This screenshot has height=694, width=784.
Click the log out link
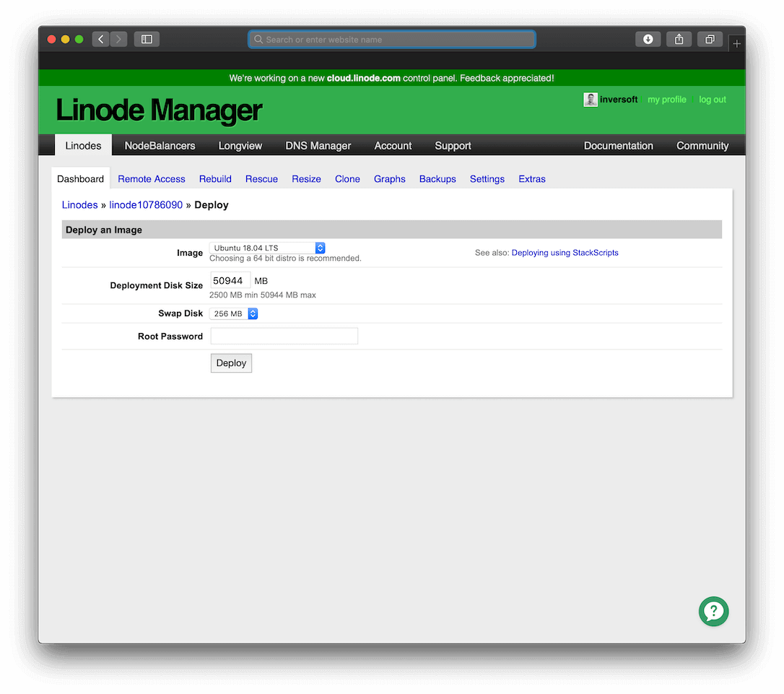pos(713,100)
